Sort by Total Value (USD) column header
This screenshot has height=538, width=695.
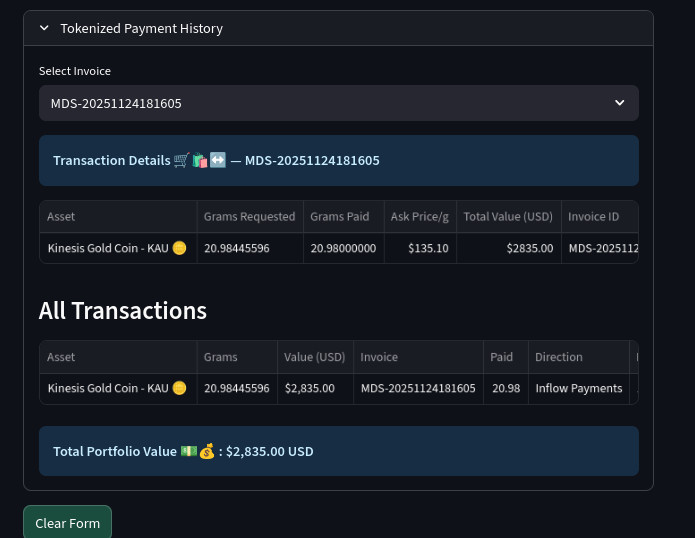tap(508, 216)
